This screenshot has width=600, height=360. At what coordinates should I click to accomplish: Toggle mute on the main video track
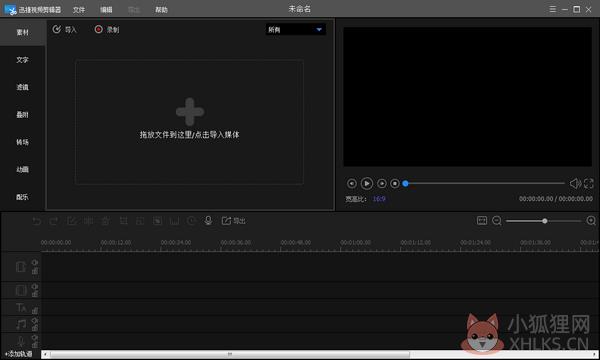[35, 263]
